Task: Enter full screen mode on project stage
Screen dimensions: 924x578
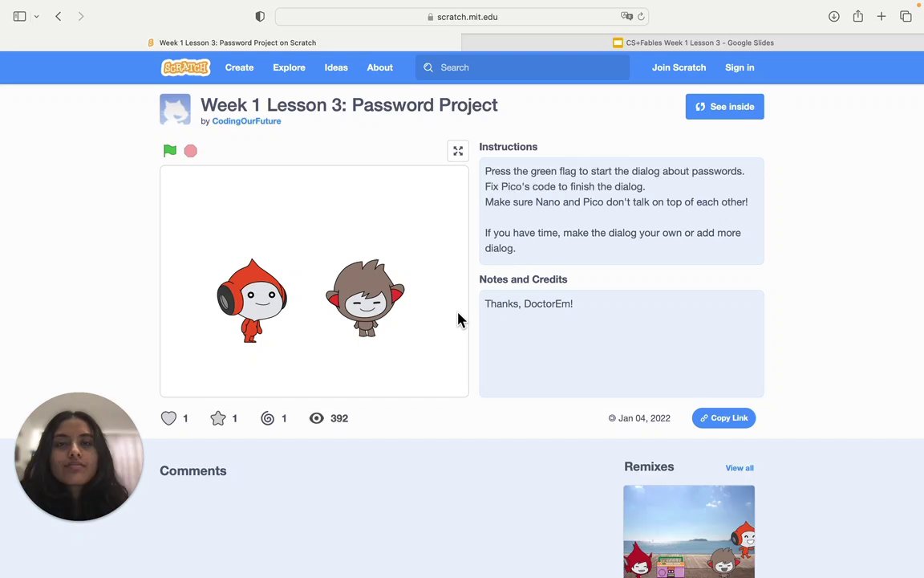Action: point(458,151)
